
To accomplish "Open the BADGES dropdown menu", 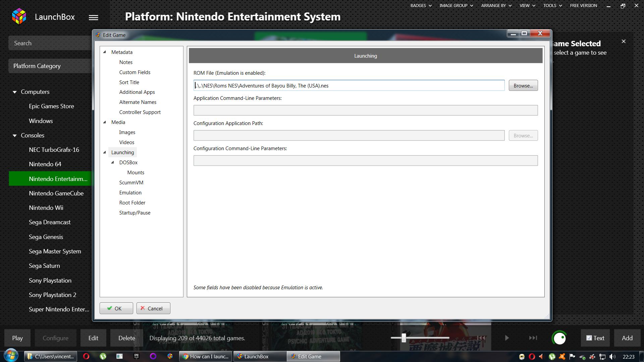I will coord(421,5).
